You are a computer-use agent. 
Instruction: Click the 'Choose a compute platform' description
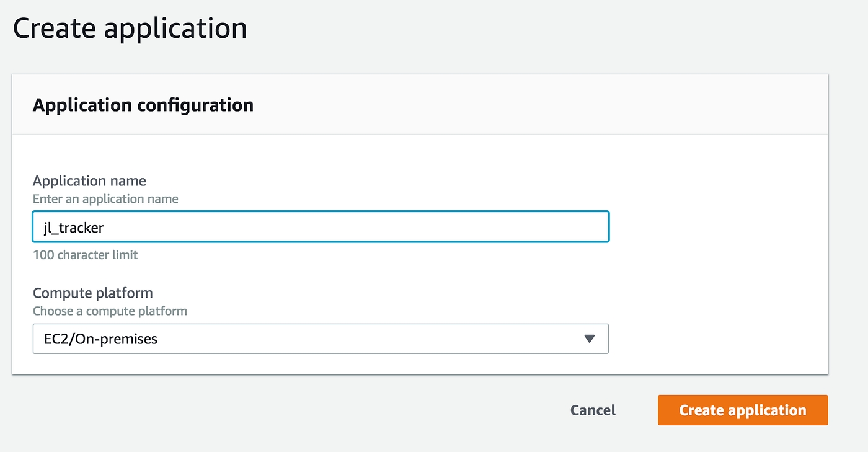tap(110, 311)
